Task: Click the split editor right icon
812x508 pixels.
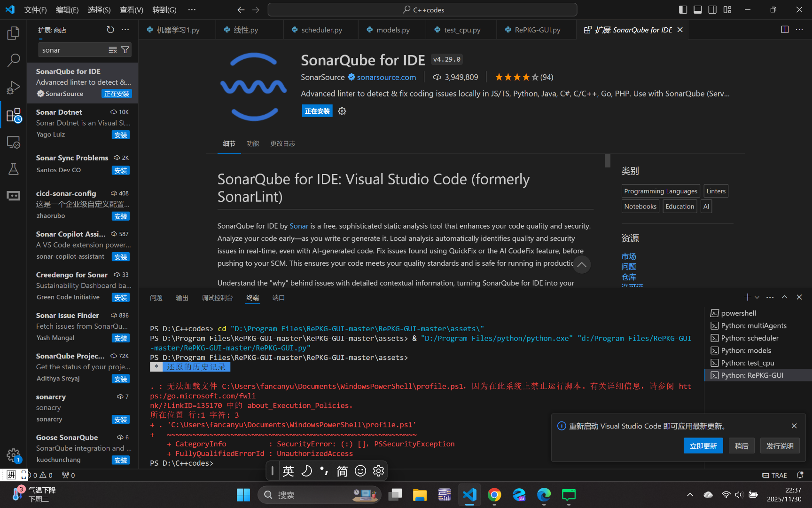Action: tap(785, 30)
